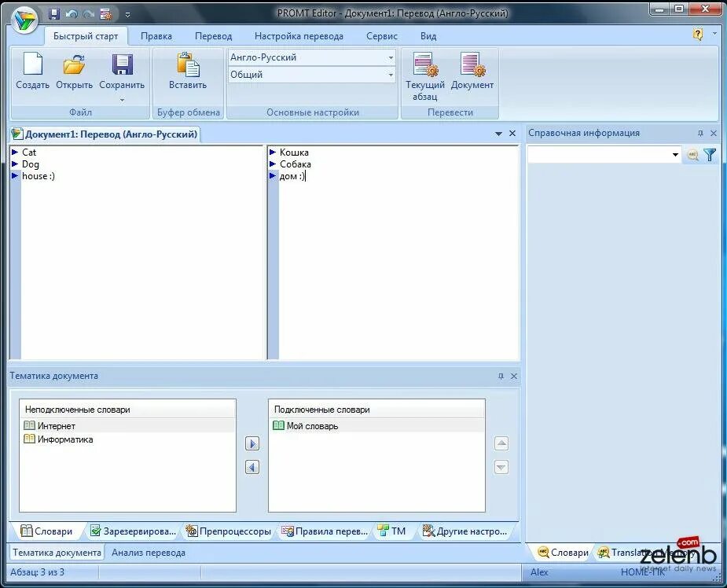The image size is (727, 588).
Task: Click the quick-access translate document icon
Action: point(106,14)
